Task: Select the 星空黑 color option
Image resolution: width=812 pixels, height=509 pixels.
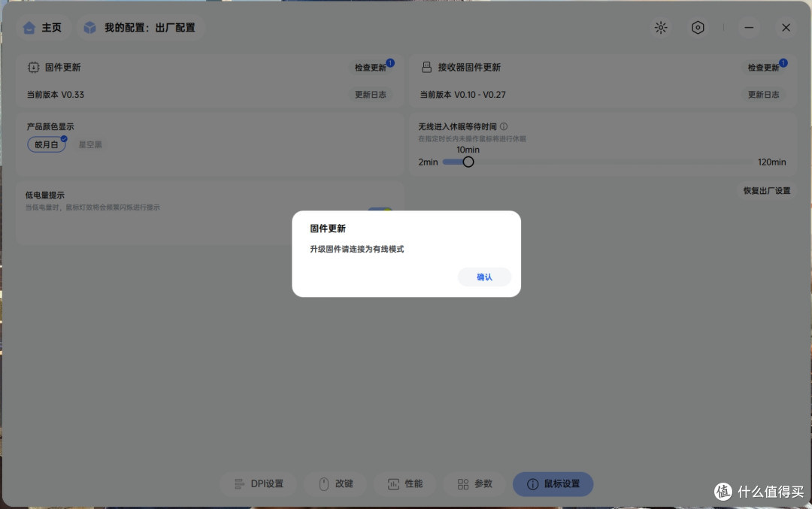Action: (x=90, y=144)
